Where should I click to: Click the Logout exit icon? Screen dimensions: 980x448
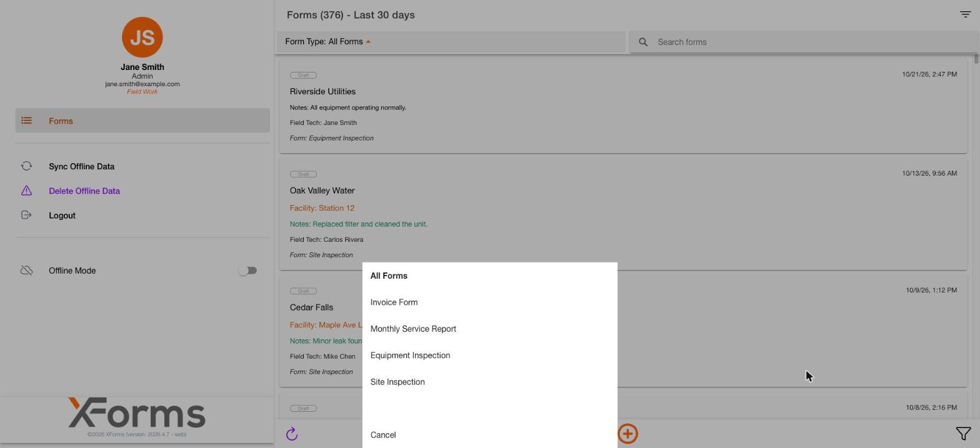coord(26,215)
